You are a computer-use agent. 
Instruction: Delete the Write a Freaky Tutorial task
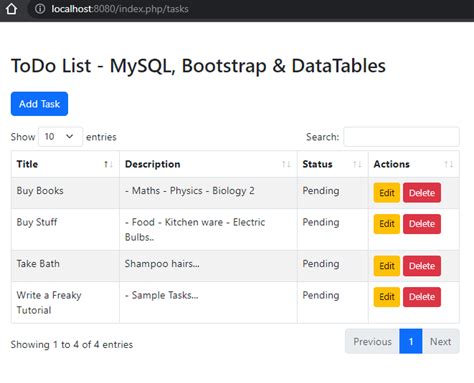click(x=422, y=297)
